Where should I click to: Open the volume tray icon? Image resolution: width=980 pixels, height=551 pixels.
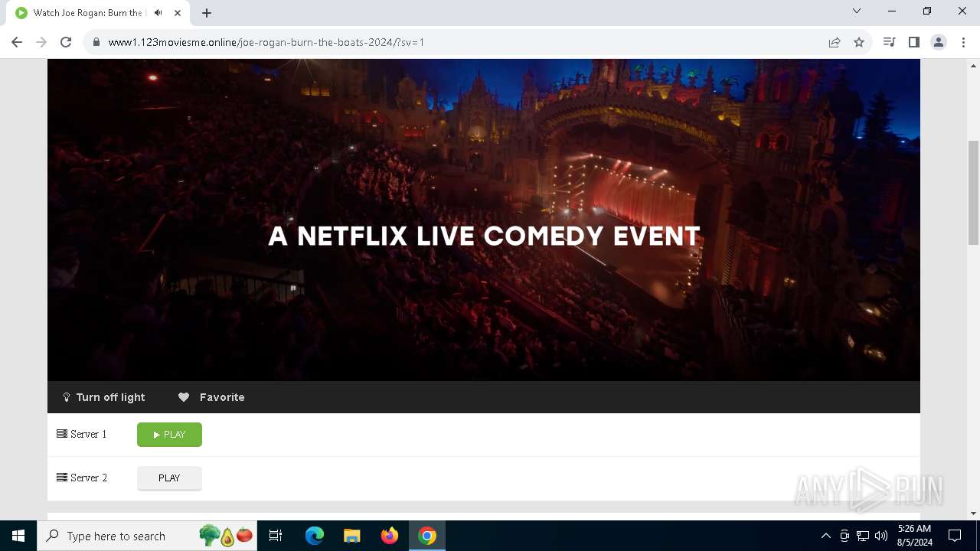click(x=881, y=536)
